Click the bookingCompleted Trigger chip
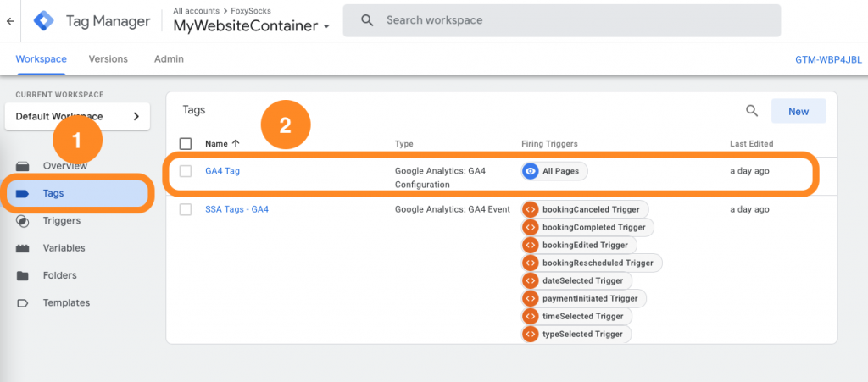The image size is (868, 382). click(587, 227)
